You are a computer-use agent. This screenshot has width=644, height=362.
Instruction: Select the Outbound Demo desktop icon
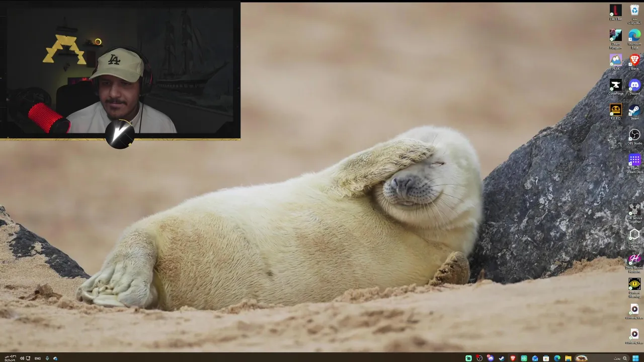(x=634, y=238)
